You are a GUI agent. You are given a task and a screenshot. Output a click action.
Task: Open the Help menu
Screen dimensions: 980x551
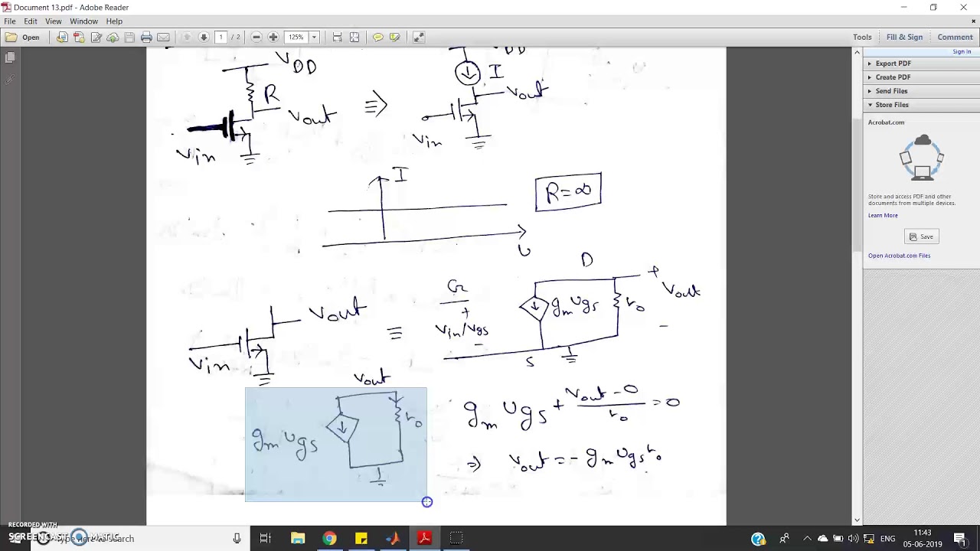[x=114, y=21]
